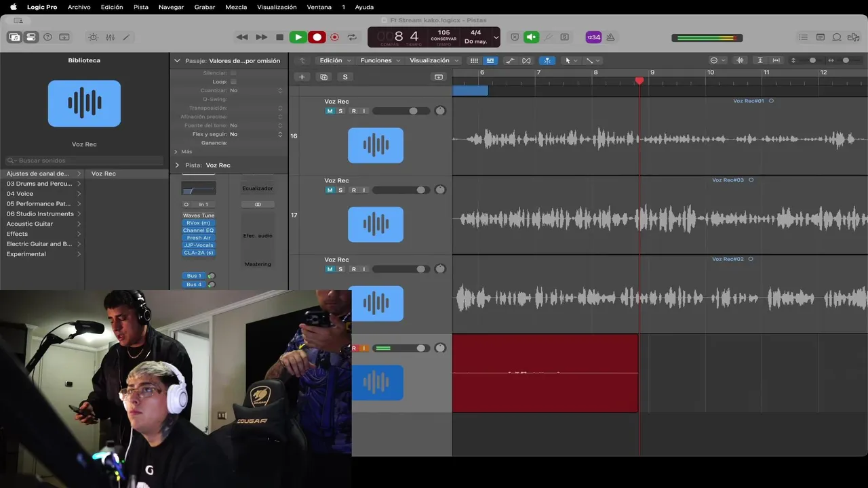Open the Cuantizar value popup

(x=256, y=90)
